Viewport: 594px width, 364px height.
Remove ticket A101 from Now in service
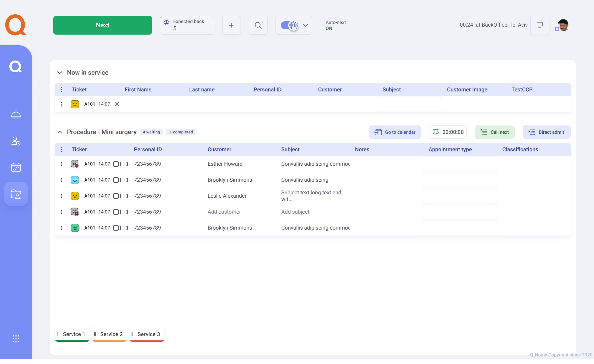point(117,104)
